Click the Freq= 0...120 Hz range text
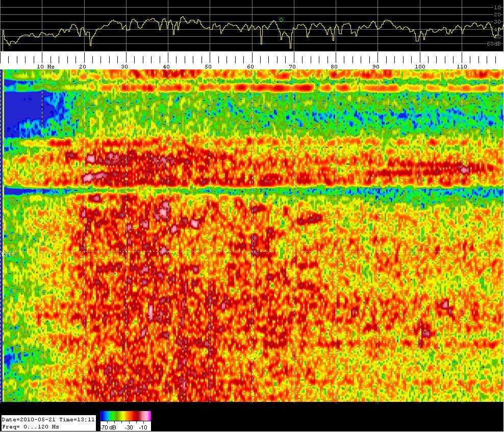 click(x=31, y=426)
